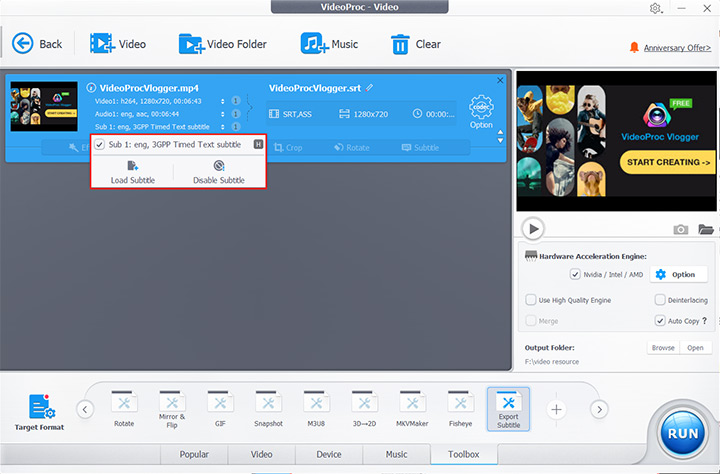Select the Export Subtitle tool
The height and width of the screenshot is (474, 720).
click(508, 409)
